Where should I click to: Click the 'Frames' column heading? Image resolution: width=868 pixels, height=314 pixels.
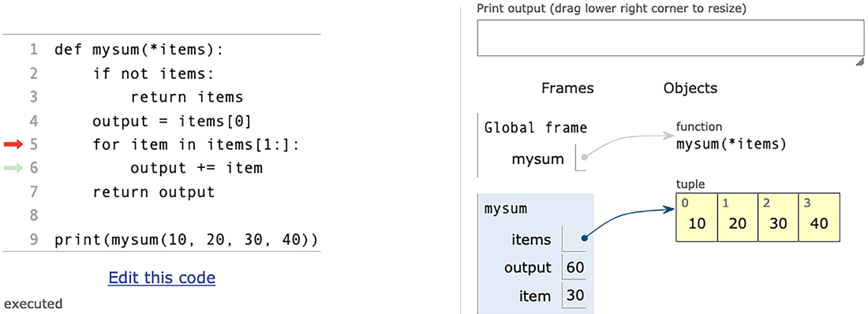(x=567, y=88)
